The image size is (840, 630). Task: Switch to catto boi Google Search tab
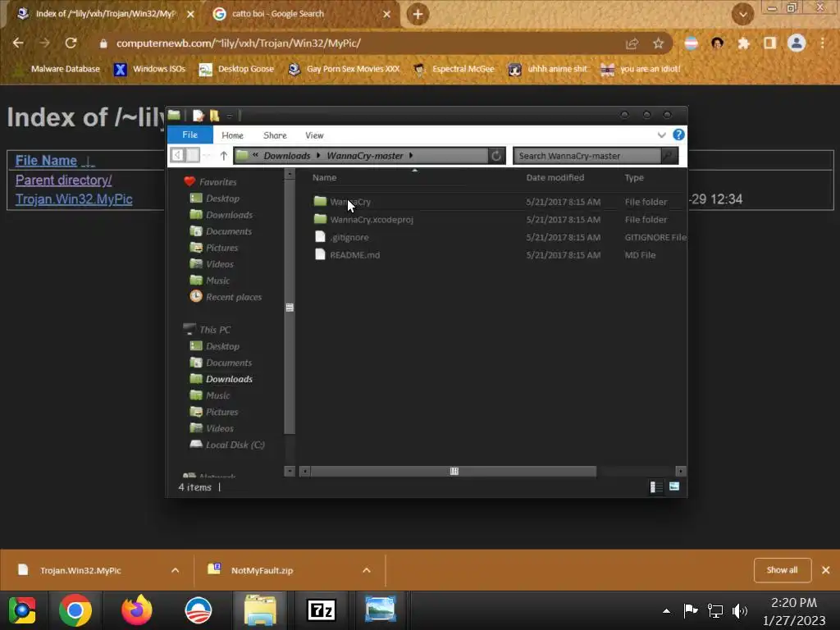coord(302,14)
